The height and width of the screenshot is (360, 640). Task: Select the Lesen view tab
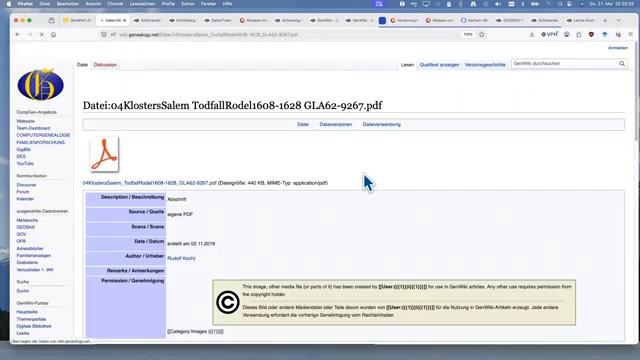407,65
